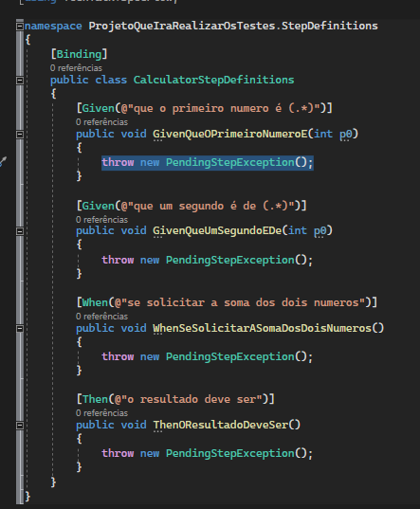Click the 'que um segundo é de (.*)' string

(x=211, y=206)
